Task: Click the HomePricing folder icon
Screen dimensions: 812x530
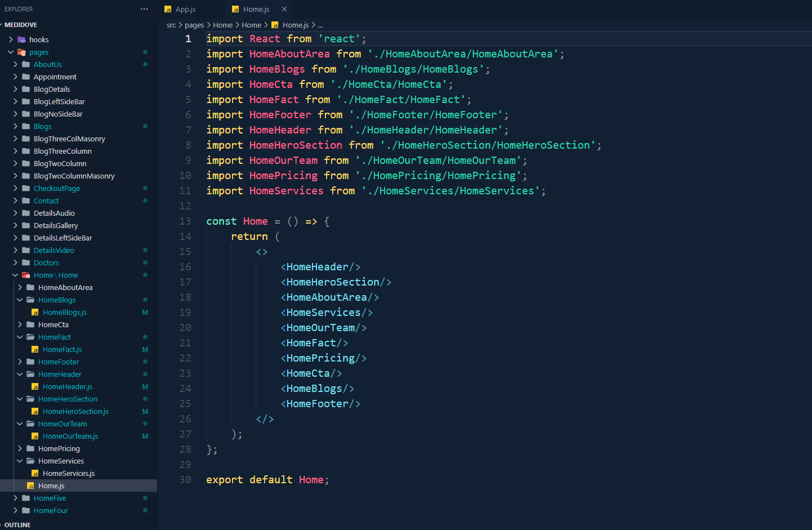Action: coord(30,448)
